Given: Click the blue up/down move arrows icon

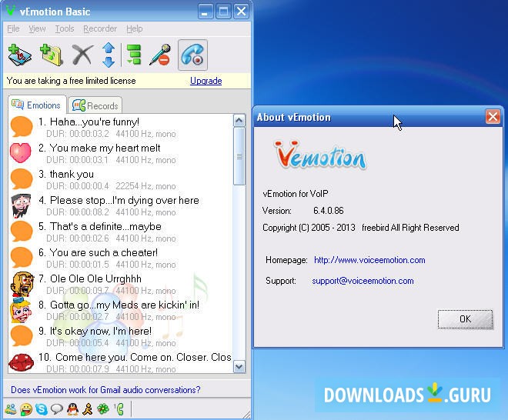Looking at the screenshot, I should tap(109, 55).
